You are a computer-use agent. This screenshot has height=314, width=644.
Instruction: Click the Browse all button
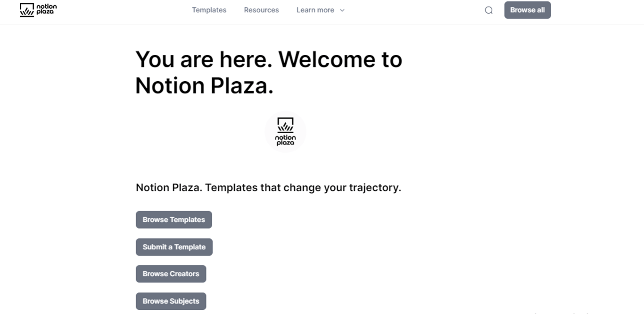point(528,10)
